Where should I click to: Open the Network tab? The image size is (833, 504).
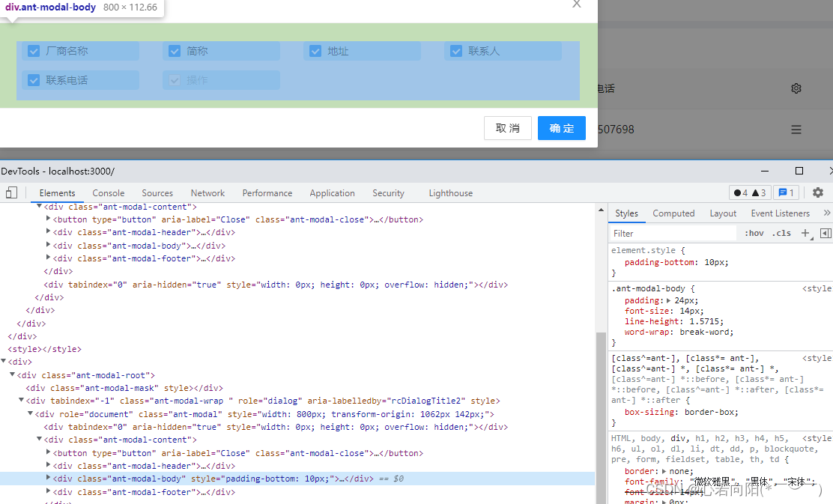pyautogui.click(x=208, y=192)
